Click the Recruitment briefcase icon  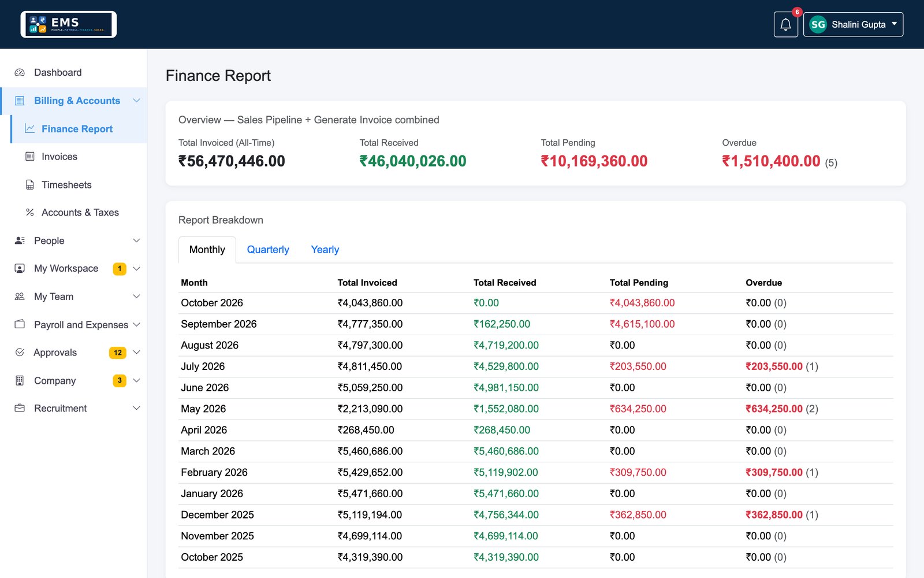(x=20, y=408)
